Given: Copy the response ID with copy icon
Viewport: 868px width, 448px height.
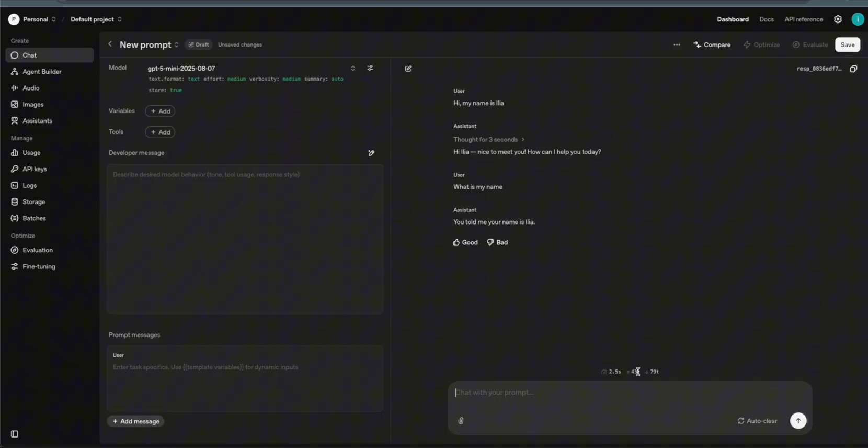Looking at the screenshot, I should (853, 69).
